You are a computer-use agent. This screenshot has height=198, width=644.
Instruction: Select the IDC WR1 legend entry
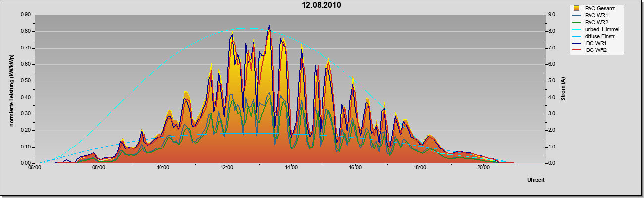tap(589, 43)
